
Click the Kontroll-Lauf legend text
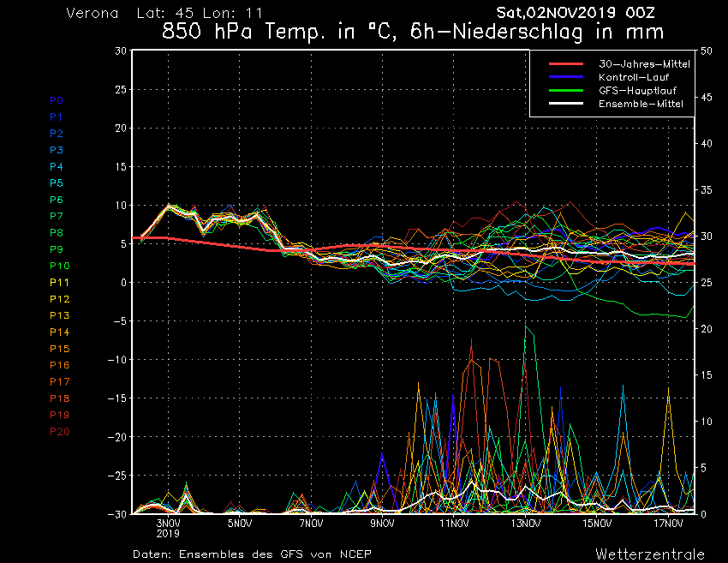634,77
